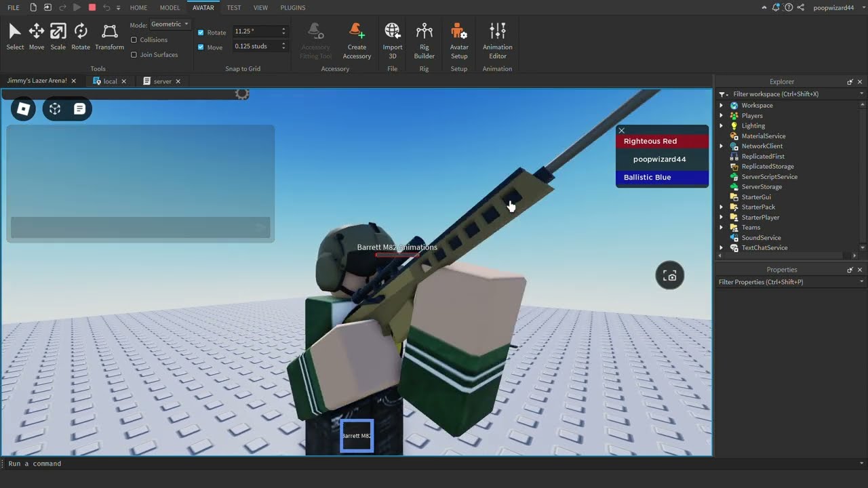Enable the Join Surfaces checkbox
This screenshot has width=868, height=488.
(134, 55)
